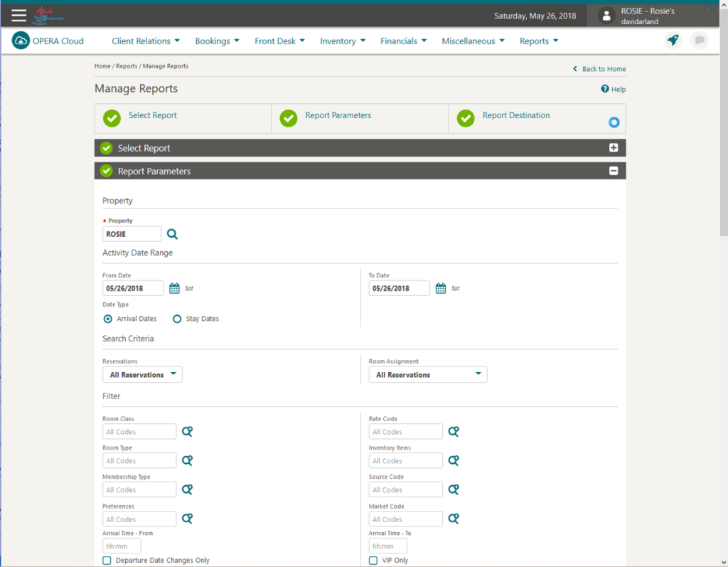
Task: Click the Arrival Time - From field
Action: point(122,546)
